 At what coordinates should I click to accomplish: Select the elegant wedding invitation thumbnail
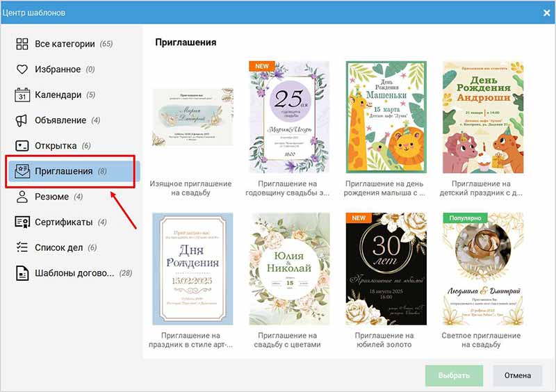click(x=193, y=117)
